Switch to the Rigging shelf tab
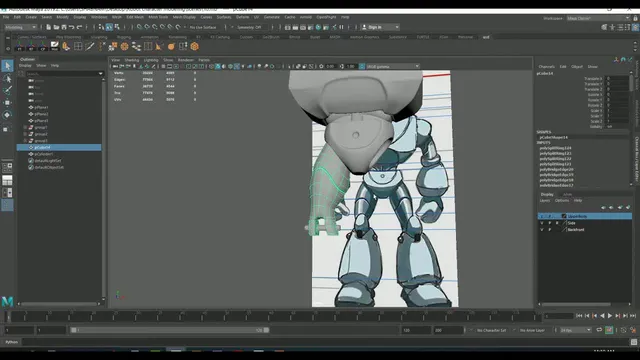640x360 pixels. click(x=124, y=37)
